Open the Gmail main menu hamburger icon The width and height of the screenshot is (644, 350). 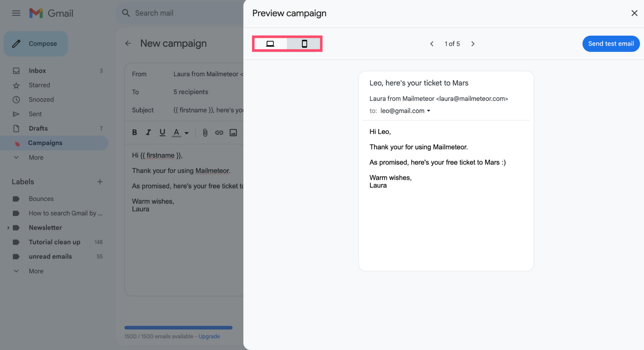[x=16, y=13]
